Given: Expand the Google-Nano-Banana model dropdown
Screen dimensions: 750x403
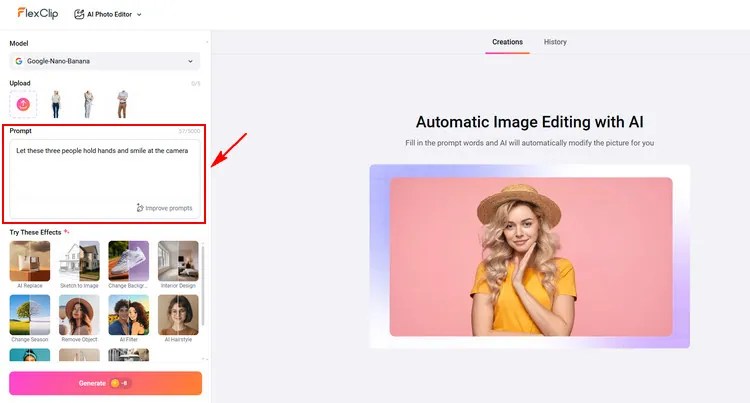Looking at the screenshot, I should click(x=105, y=61).
